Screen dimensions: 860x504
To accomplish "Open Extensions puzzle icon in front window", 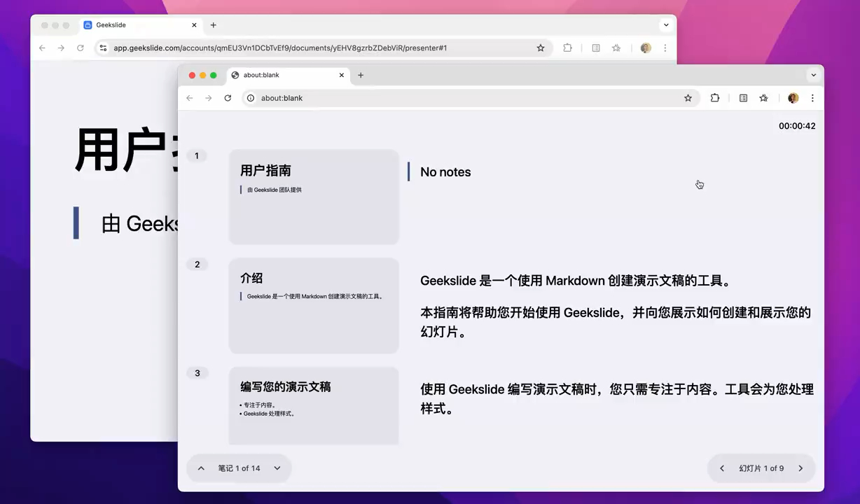I will coord(715,98).
